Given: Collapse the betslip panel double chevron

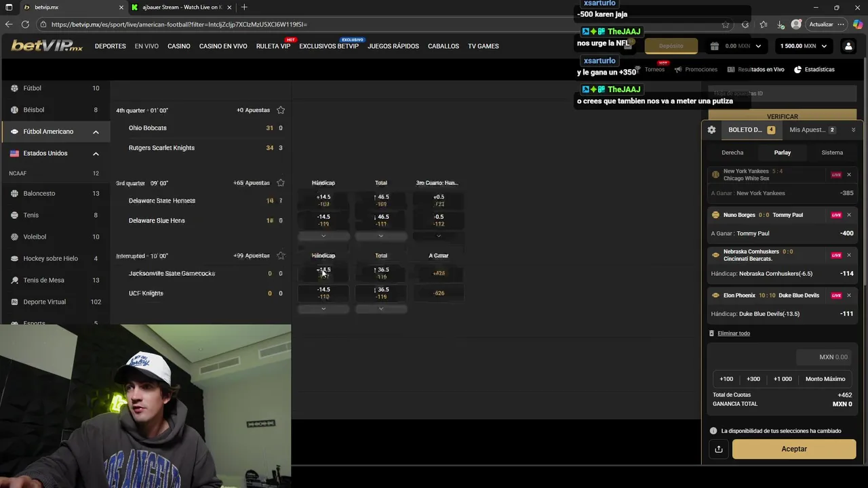Looking at the screenshot, I should coord(853,129).
